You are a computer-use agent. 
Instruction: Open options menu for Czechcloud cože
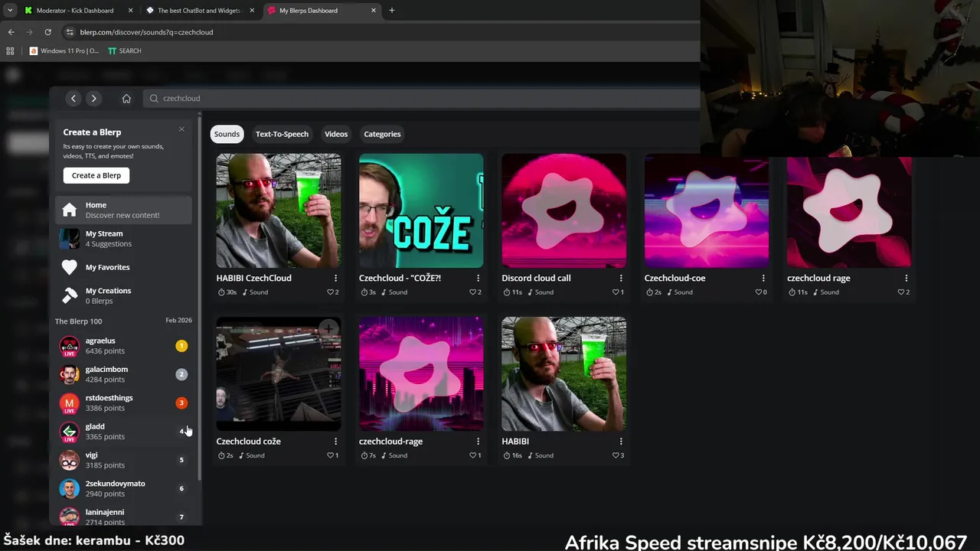[x=335, y=441]
